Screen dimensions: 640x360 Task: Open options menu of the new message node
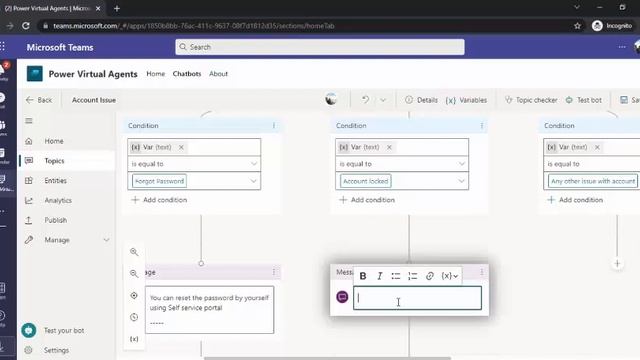tap(482, 272)
